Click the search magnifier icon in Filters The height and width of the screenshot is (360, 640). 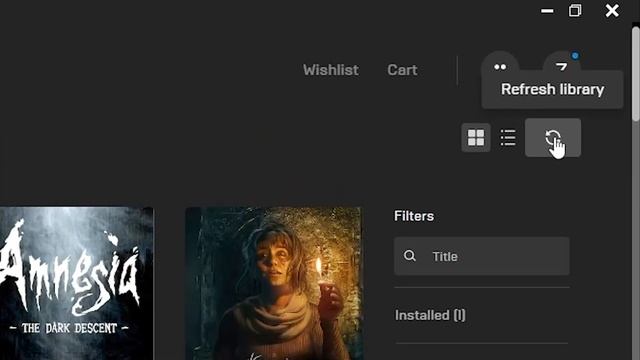click(x=410, y=256)
